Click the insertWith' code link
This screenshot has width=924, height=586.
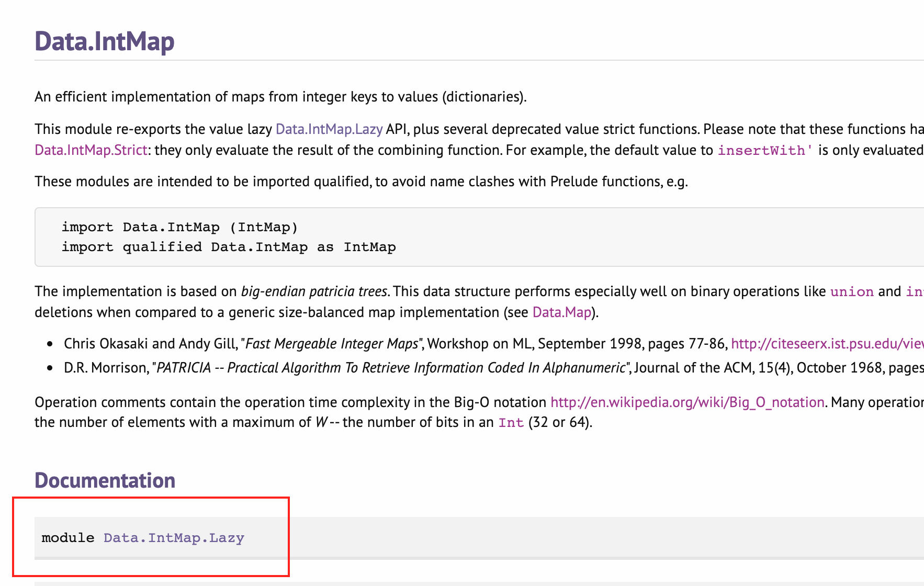pos(765,151)
